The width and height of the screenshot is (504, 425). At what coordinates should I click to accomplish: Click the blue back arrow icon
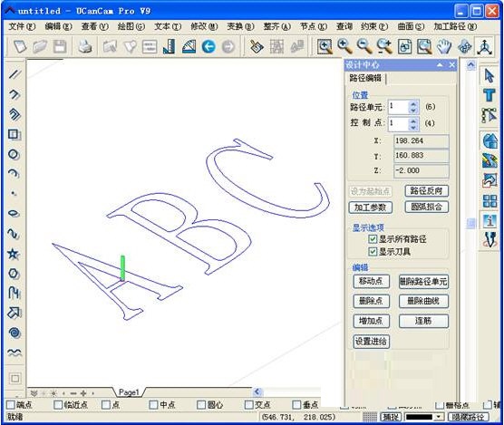(x=208, y=47)
